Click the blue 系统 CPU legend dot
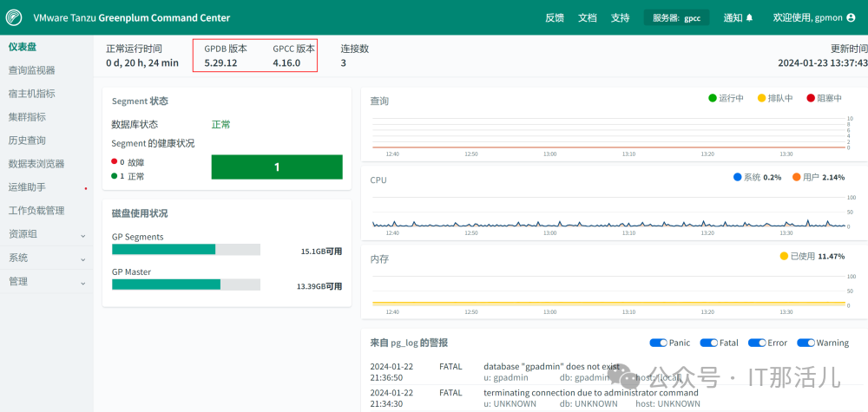The image size is (868, 412). pos(737,178)
